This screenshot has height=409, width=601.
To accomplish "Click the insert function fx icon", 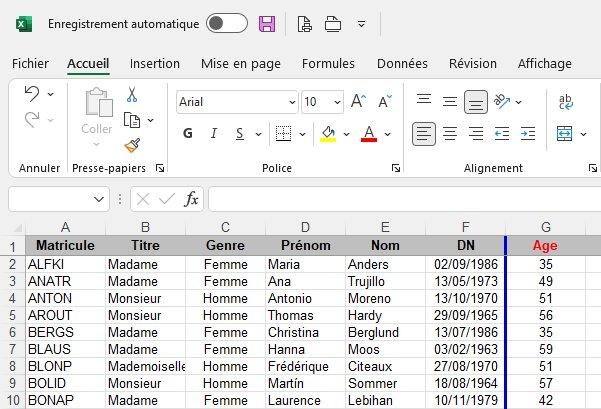I will tap(191, 199).
